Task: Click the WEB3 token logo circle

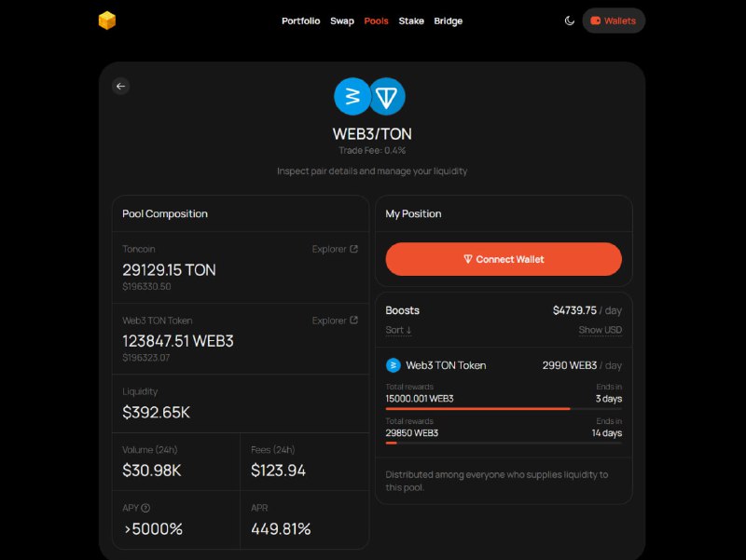Action: [x=352, y=97]
